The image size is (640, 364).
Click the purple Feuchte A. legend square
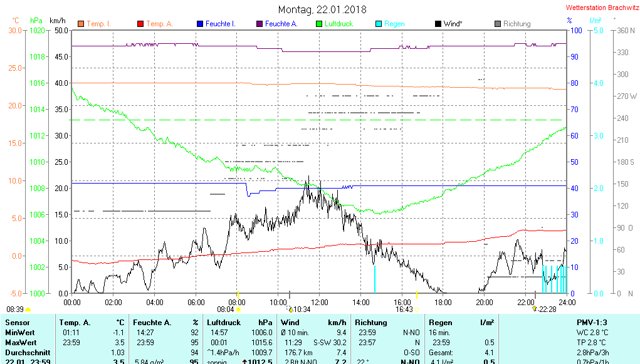tap(259, 24)
